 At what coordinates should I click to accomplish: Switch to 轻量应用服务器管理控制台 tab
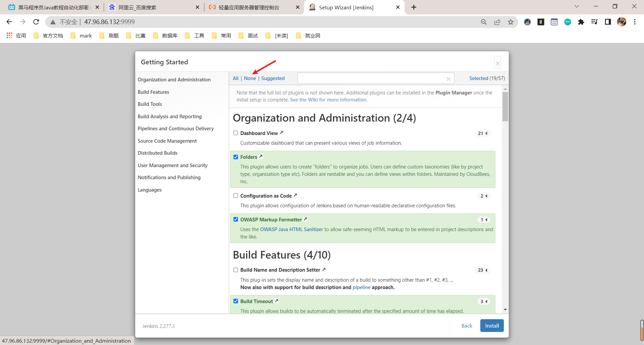coord(254,7)
